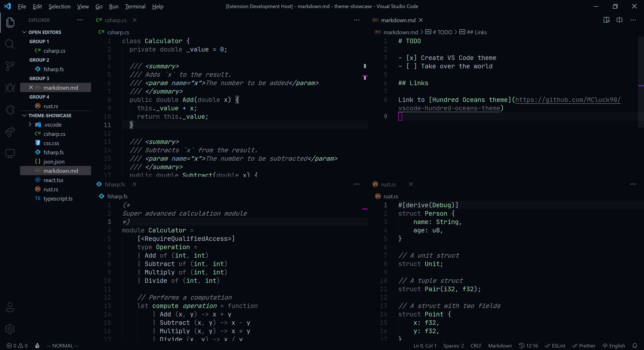Open the Manage gear menu
644x350 pixels.
(x=10, y=329)
